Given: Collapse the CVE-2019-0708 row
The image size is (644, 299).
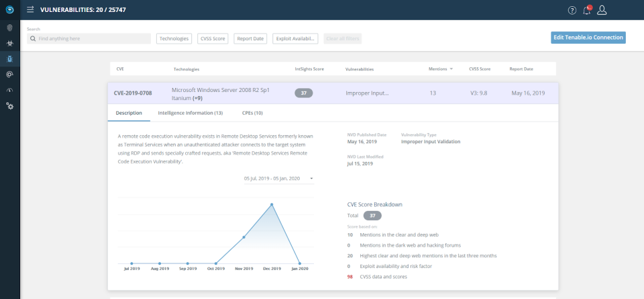Looking at the screenshot, I should pos(333,93).
